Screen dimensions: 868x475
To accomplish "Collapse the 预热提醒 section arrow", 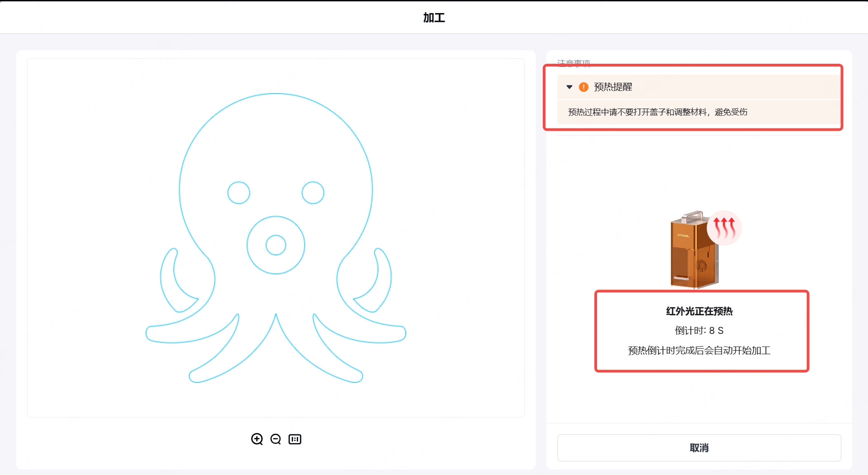I will click(x=569, y=87).
